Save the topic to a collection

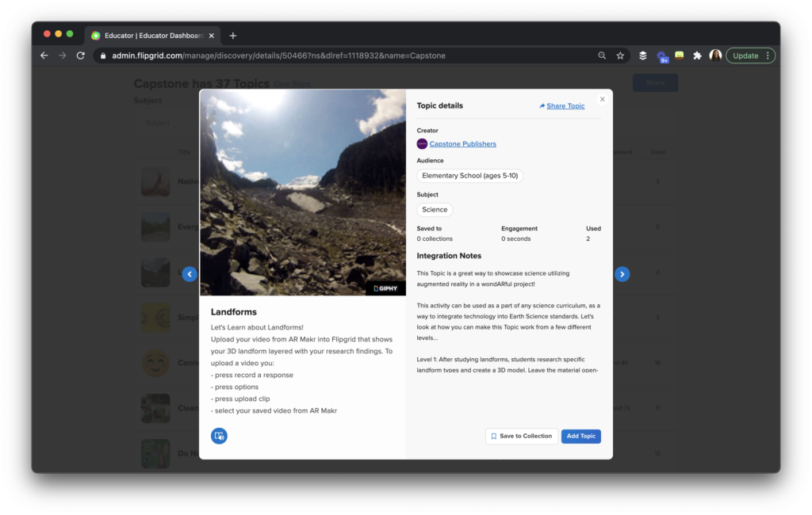pos(522,436)
